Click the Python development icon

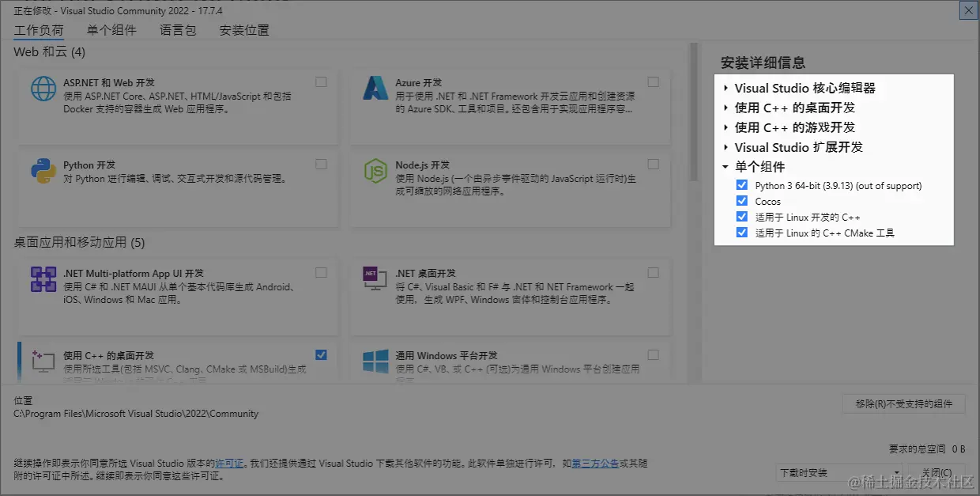(43, 171)
